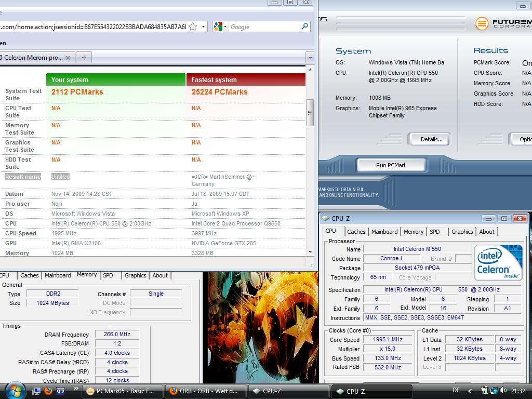Click the CPU-Z title bar icon

point(325,218)
